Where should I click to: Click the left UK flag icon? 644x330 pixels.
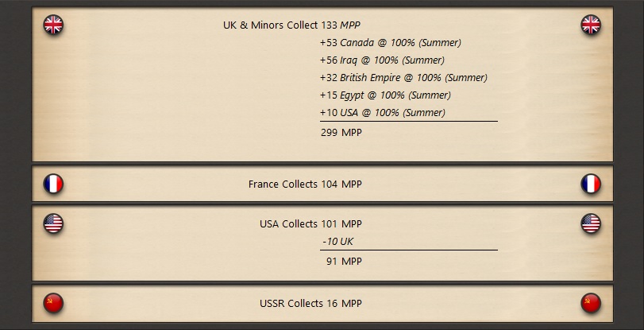coord(53,25)
